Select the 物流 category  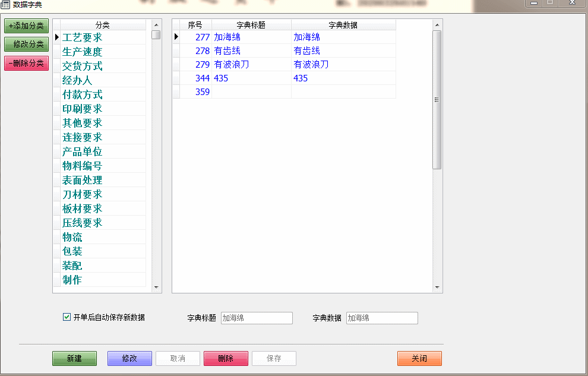72,237
